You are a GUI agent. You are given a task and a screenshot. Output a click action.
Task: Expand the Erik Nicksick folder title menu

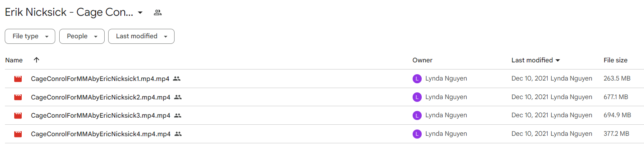pos(140,13)
